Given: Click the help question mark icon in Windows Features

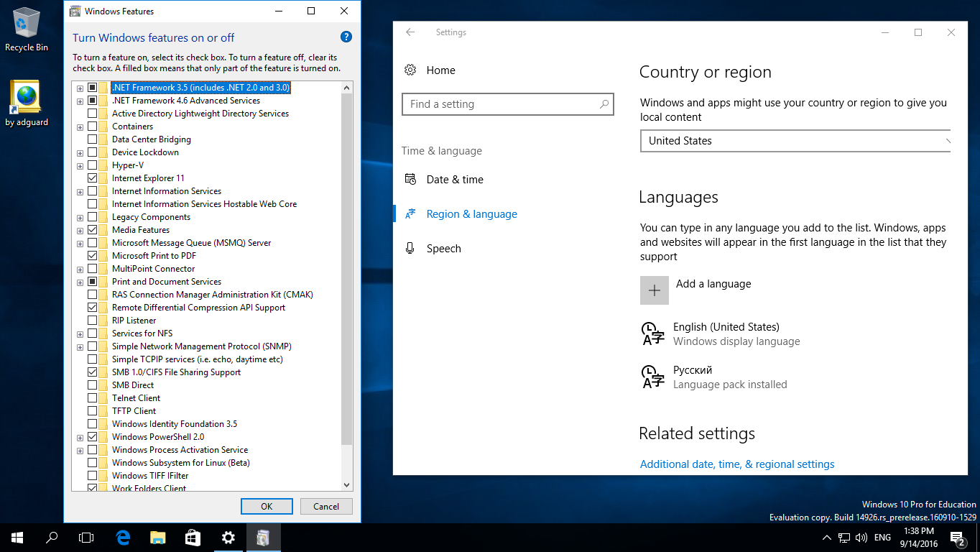Looking at the screenshot, I should 346,37.
